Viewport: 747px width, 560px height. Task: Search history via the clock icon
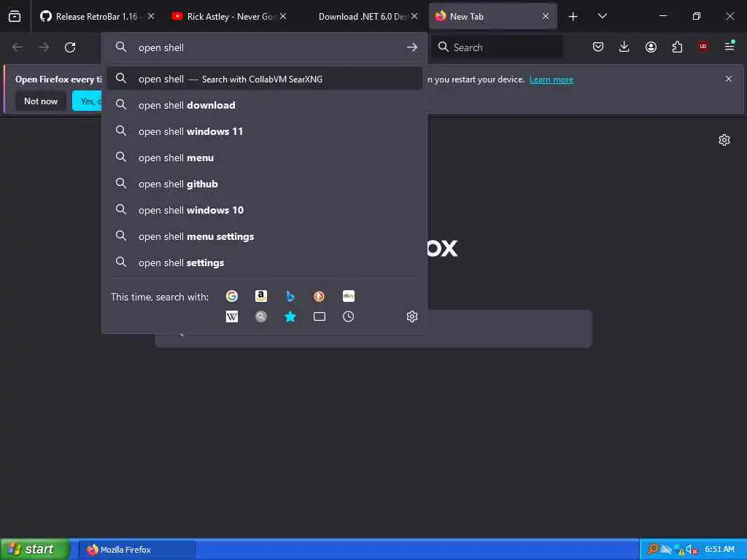(x=348, y=316)
